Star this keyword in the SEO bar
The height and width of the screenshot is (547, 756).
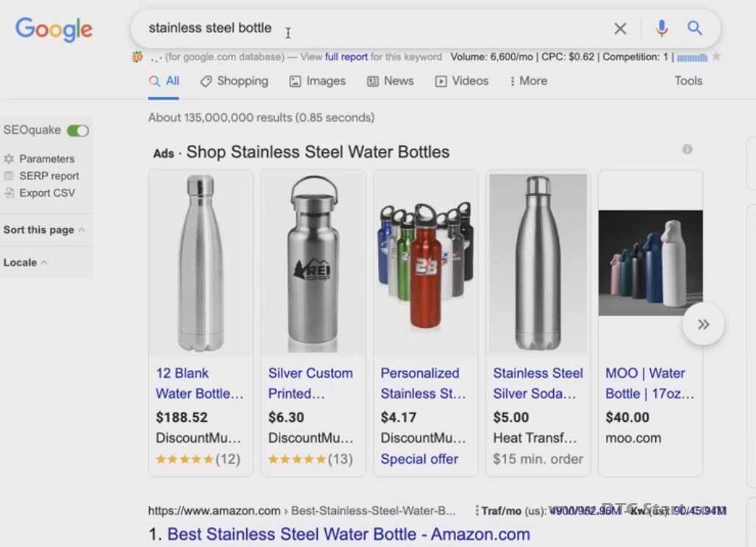pyautogui.click(x=717, y=57)
